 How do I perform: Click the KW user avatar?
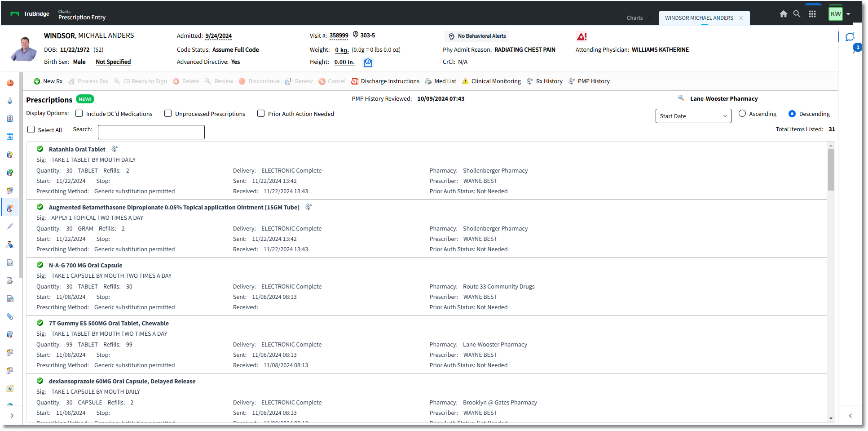tap(835, 14)
